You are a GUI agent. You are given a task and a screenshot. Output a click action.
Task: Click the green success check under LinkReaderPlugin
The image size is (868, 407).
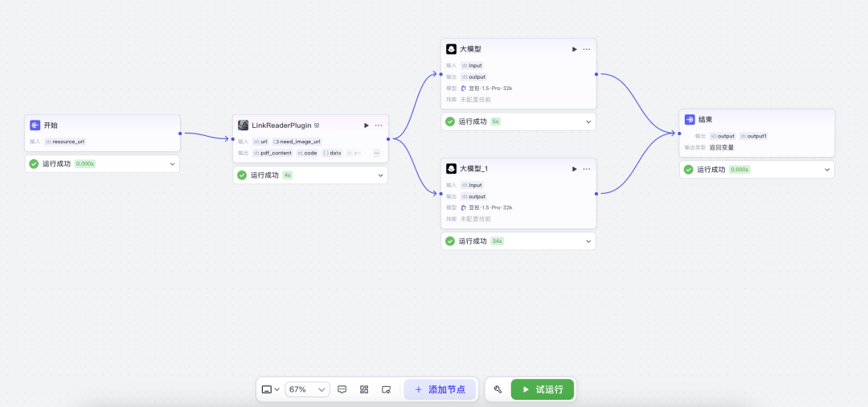pos(242,175)
